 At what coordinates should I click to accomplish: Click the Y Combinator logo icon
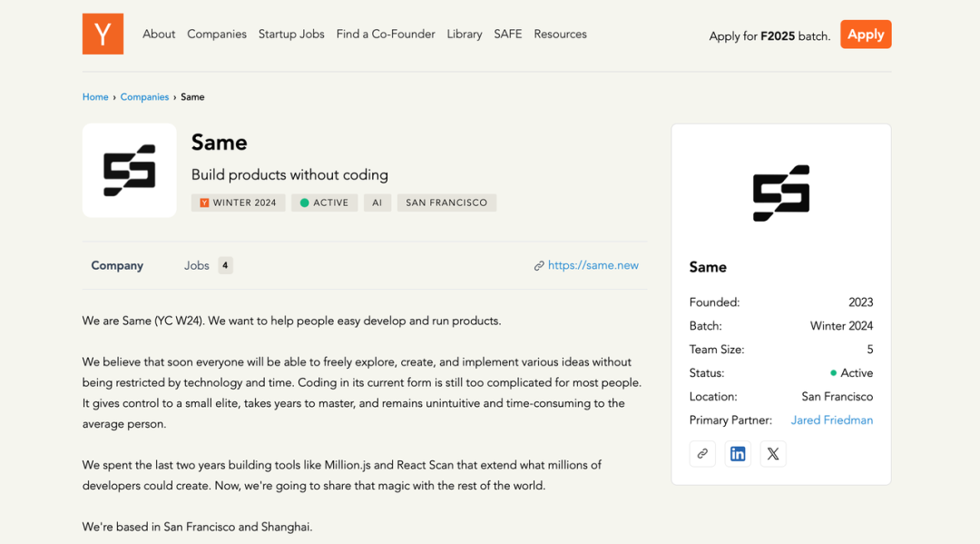103,35
